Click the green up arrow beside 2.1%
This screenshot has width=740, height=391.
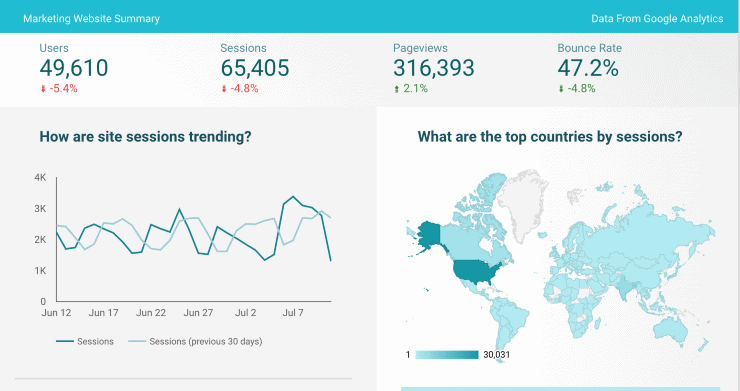[x=396, y=89]
